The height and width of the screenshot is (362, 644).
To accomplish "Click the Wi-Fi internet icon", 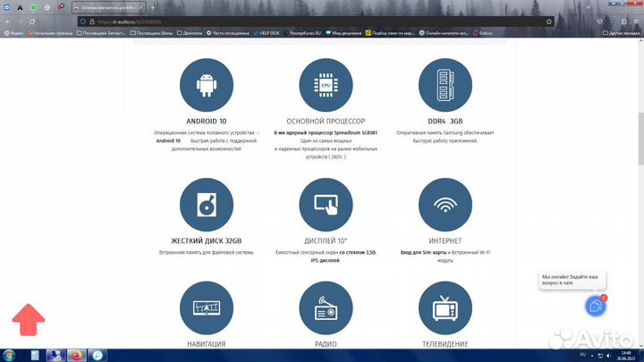I will coord(445,205).
